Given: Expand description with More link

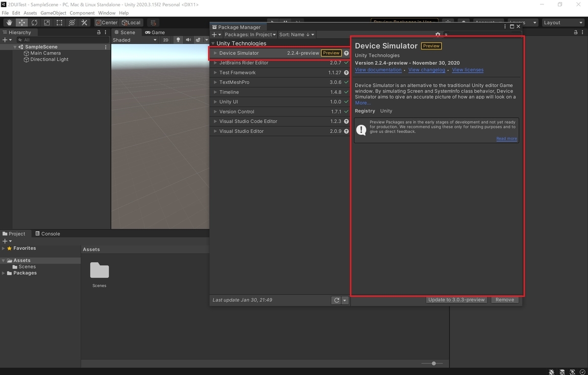Looking at the screenshot, I should 363,103.
